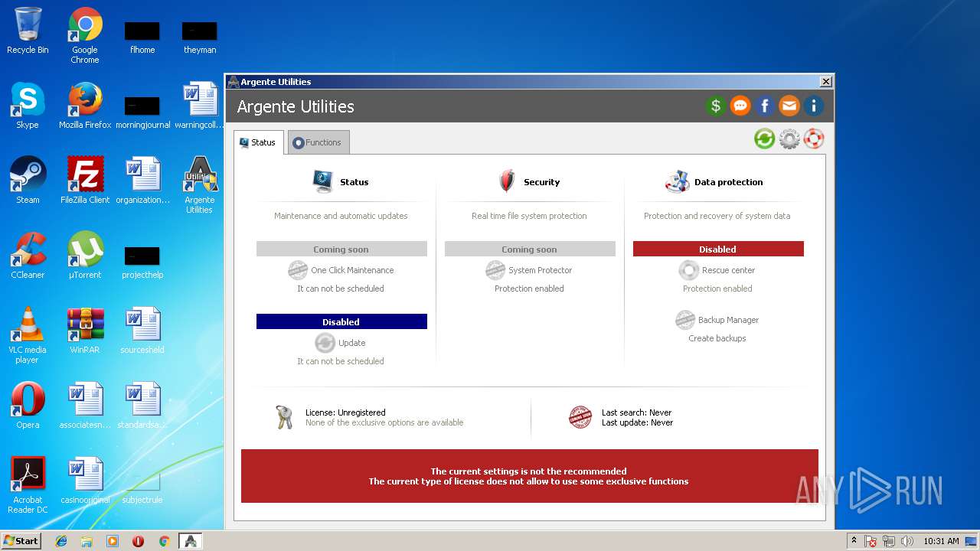Select the Google Chrome desktop shortcut
This screenshot has width=980, height=551.
point(85,36)
